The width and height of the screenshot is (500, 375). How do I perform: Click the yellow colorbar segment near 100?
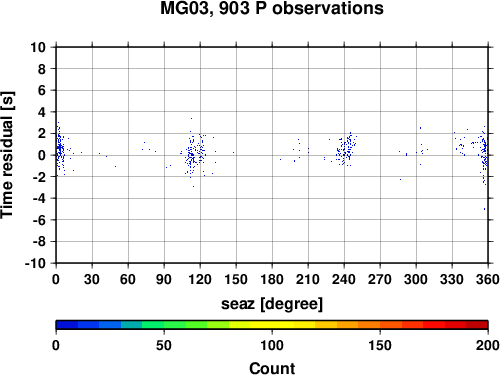coord(272,325)
